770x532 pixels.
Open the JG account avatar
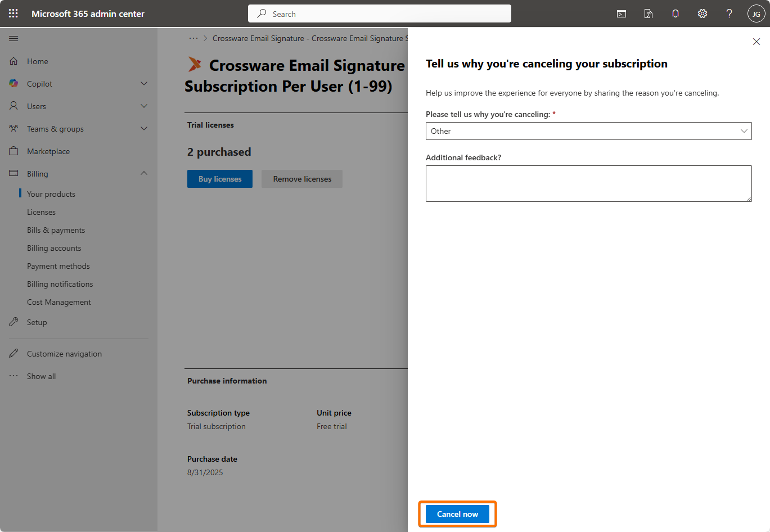pyautogui.click(x=756, y=13)
